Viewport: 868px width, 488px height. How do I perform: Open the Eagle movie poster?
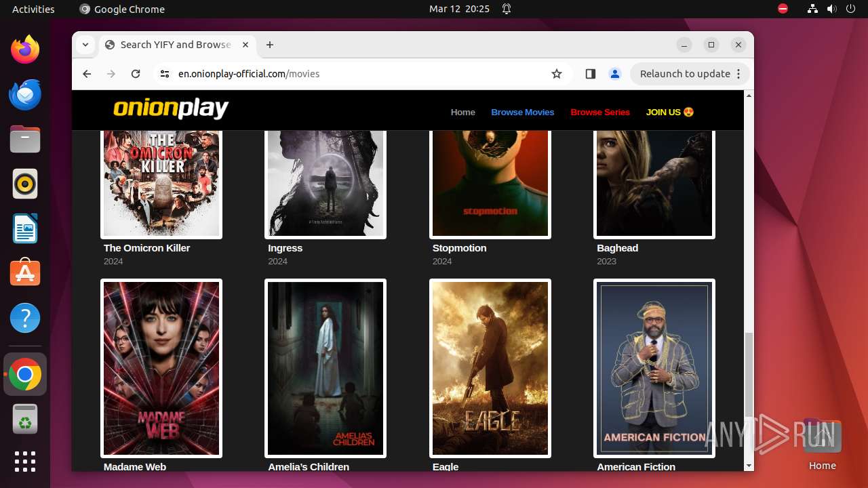click(x=490, y=368)
